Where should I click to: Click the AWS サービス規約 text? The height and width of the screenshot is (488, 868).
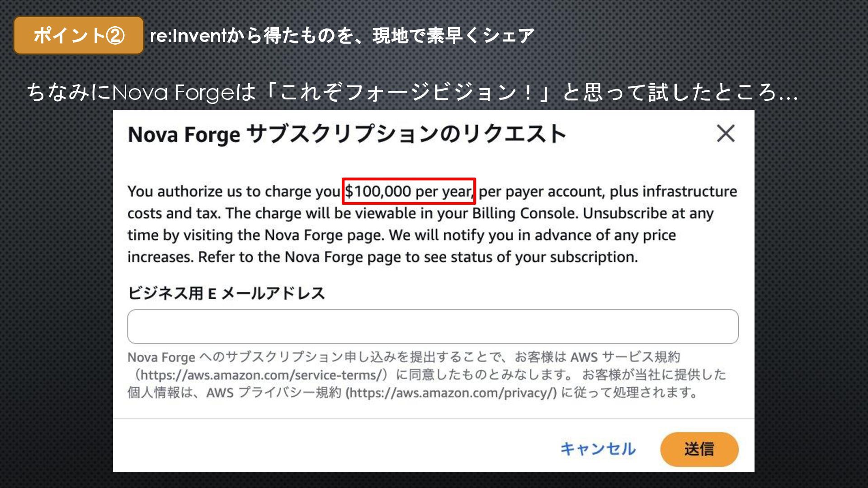pos(625,357)
